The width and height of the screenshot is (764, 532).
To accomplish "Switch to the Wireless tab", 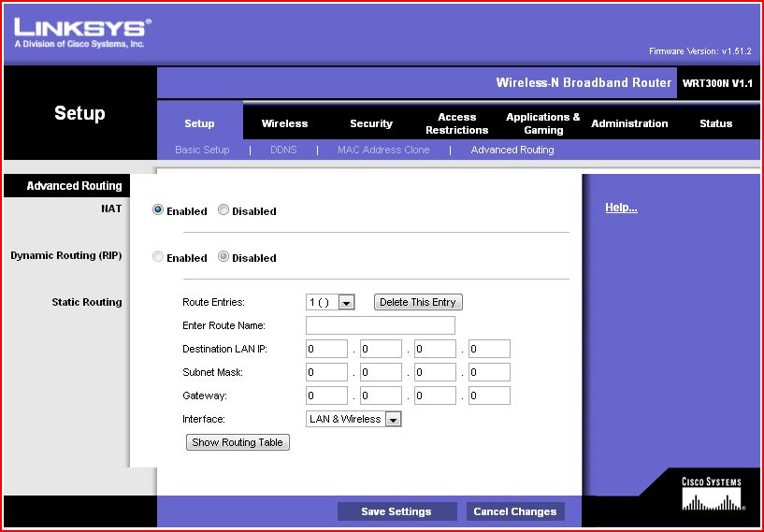I will 284,123.
